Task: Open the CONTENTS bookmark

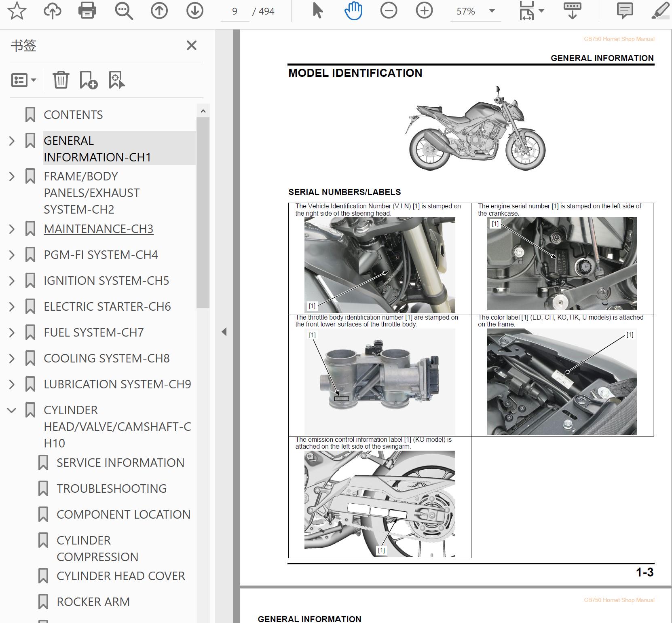Action: pos(73,115)
